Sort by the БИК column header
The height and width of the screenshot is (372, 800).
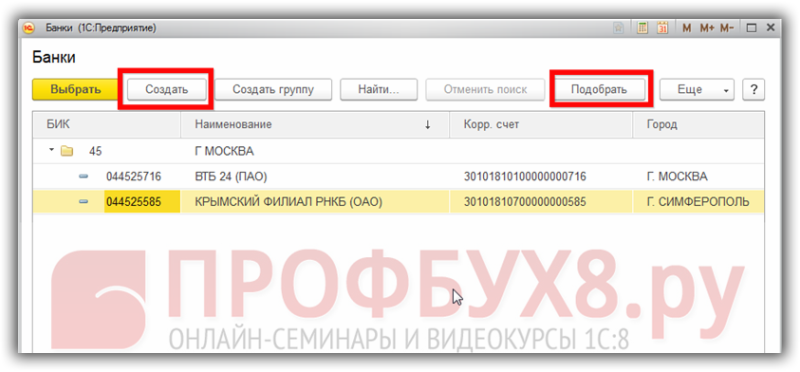pyautogui.click(x=106, y=125)
